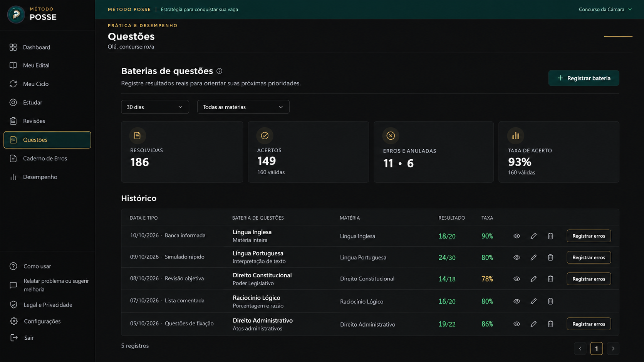Open Legal e Privacidade page
The height and width of the screenshot is (362, 644).
pyautogui.click(x=47, y=305)
